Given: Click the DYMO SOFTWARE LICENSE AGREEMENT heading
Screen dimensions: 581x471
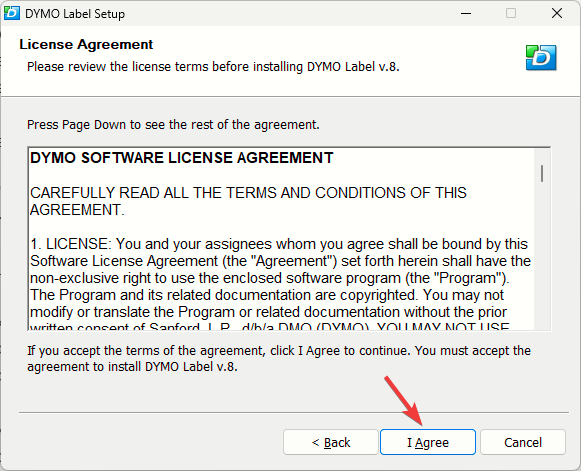Looking at the screenshot, I should click(x=182, y=158).
